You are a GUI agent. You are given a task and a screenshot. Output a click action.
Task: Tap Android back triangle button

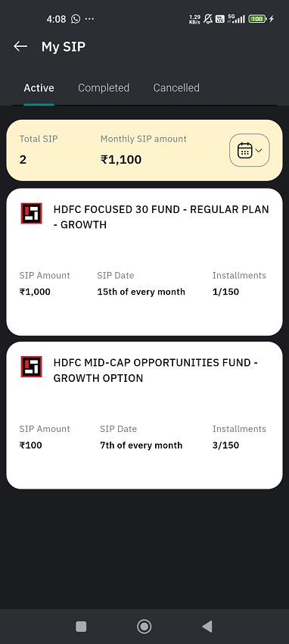(x=207, y=627)
